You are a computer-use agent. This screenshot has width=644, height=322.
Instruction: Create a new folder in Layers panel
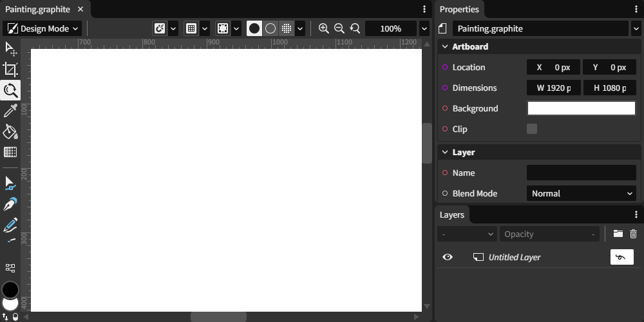[x=618, y=234]
